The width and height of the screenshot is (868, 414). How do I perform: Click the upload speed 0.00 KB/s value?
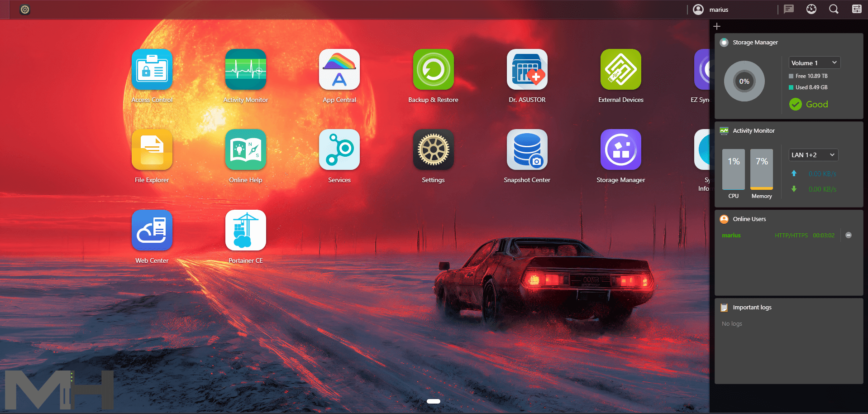tap(822, 173)
